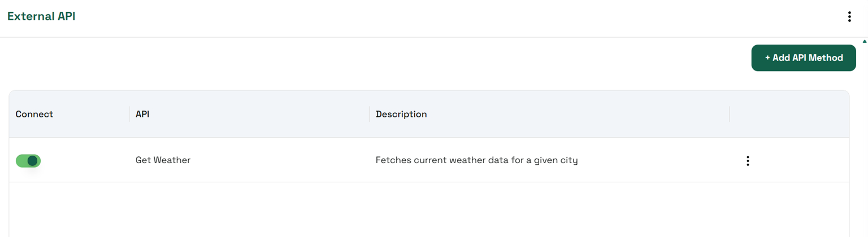Click divider between Connect and API columns
Screen dimensions: 868x237
(x=129, y=114)
